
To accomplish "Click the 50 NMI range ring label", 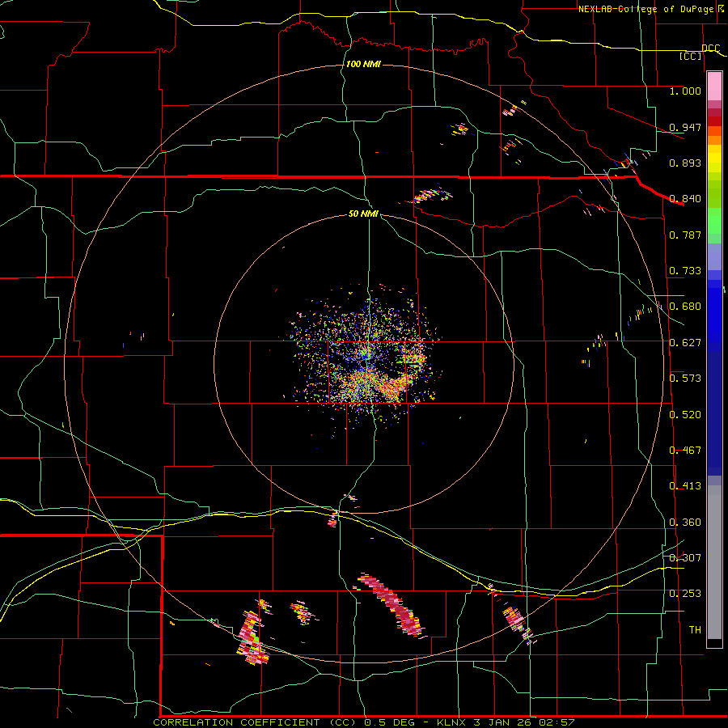I will tap(363, 214).
